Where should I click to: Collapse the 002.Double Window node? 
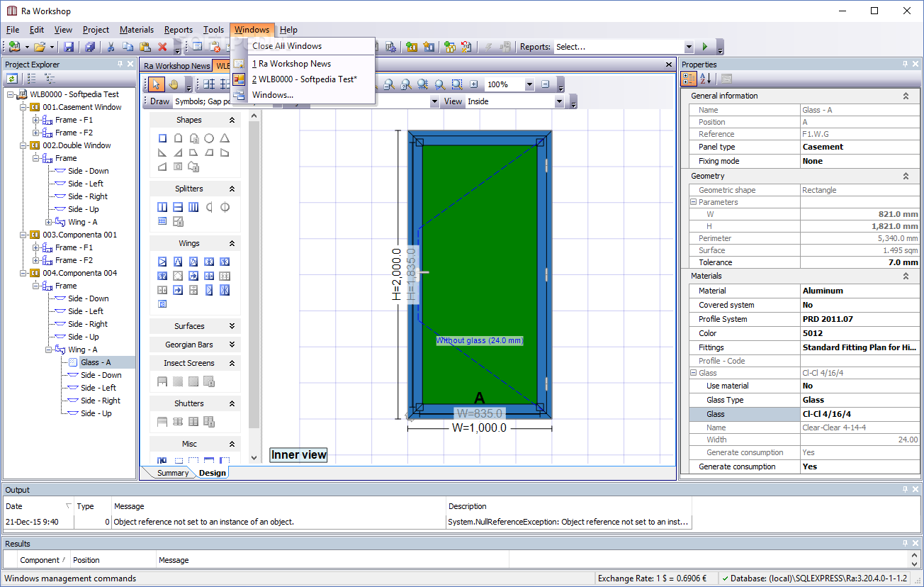coord(23,145)
